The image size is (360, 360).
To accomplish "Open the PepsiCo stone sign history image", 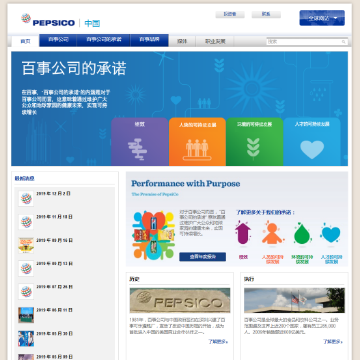I will click(x=180, y=300).
